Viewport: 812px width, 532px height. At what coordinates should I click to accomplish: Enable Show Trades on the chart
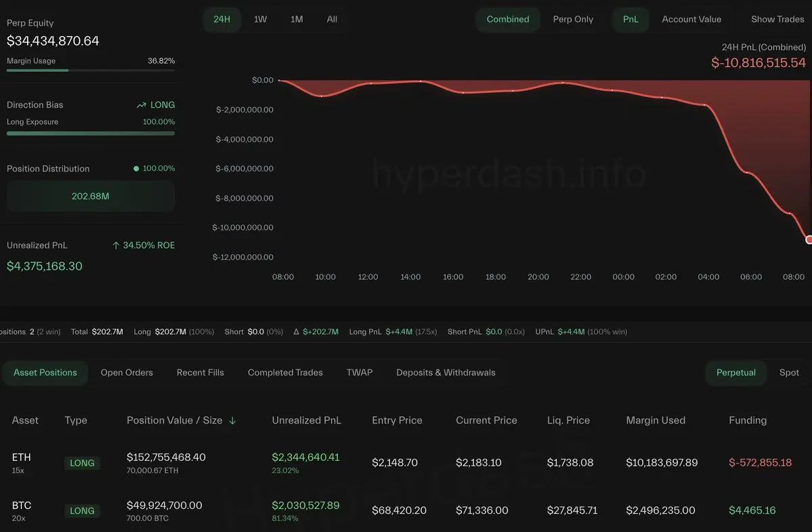point(777,19)
